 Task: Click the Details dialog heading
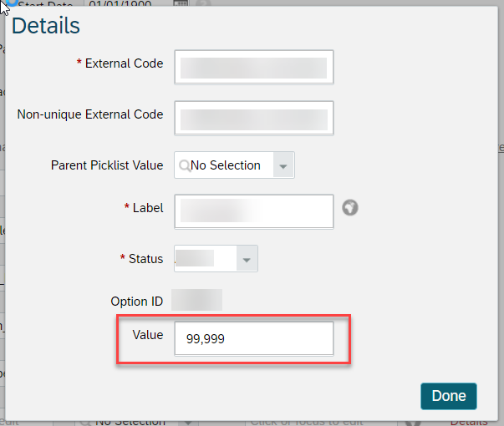(46, 26)
